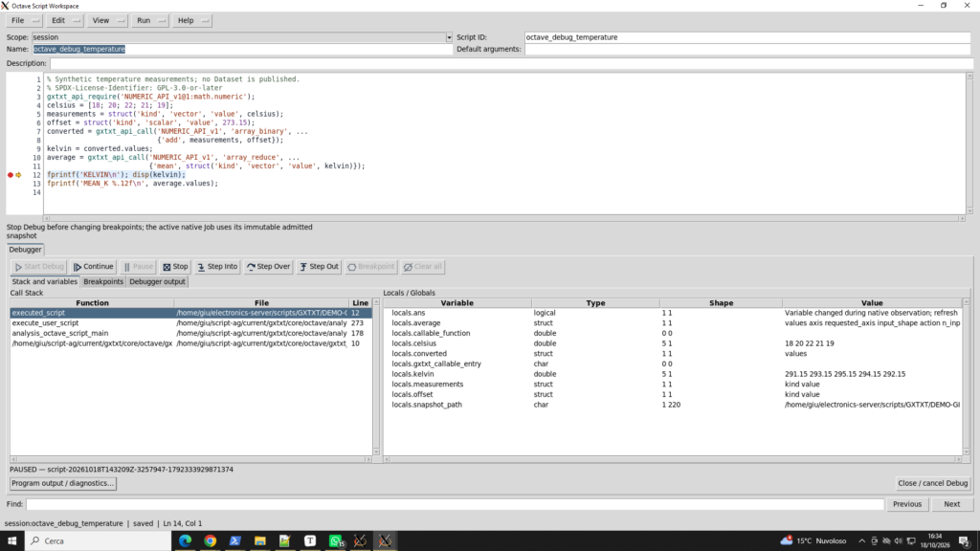The width and height of the screenshot is (980, 551).
Task: Open the Edit menu
Action: click(64, 21)
